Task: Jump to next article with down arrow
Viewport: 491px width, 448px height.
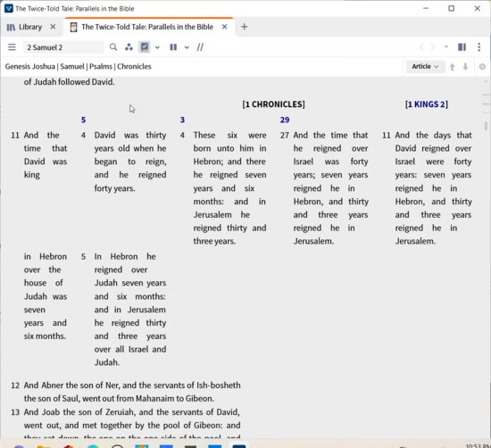Action: (466, 67)
